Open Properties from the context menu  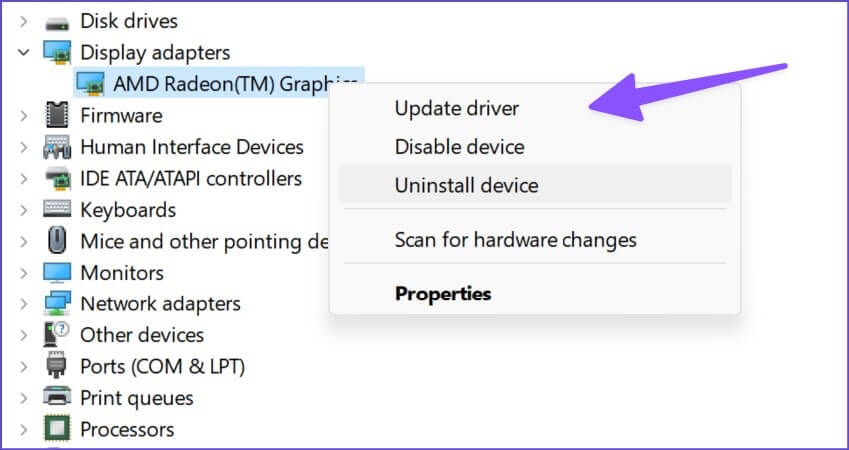443,294
